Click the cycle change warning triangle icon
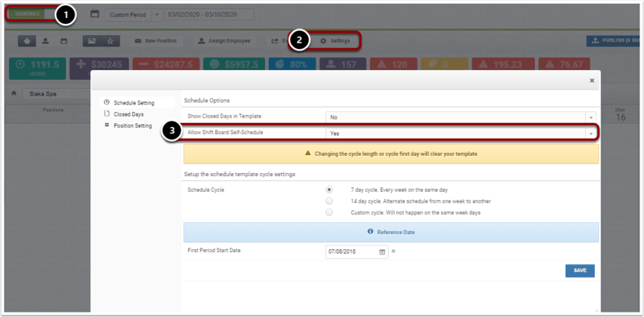The image size is (644, 317). 308,154
